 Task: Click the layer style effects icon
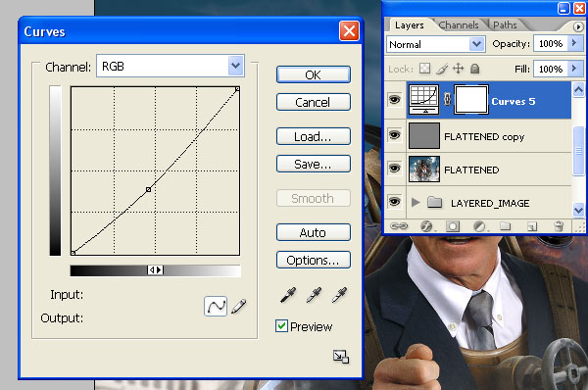pyautogui.click(x=427, y=226)
